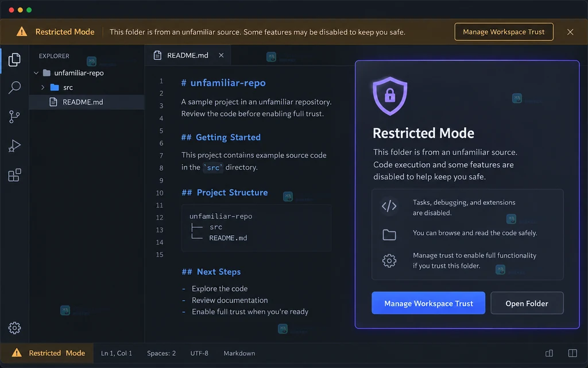
Task: Select README.md in the Explorer tree
Action: click(87, 102)
